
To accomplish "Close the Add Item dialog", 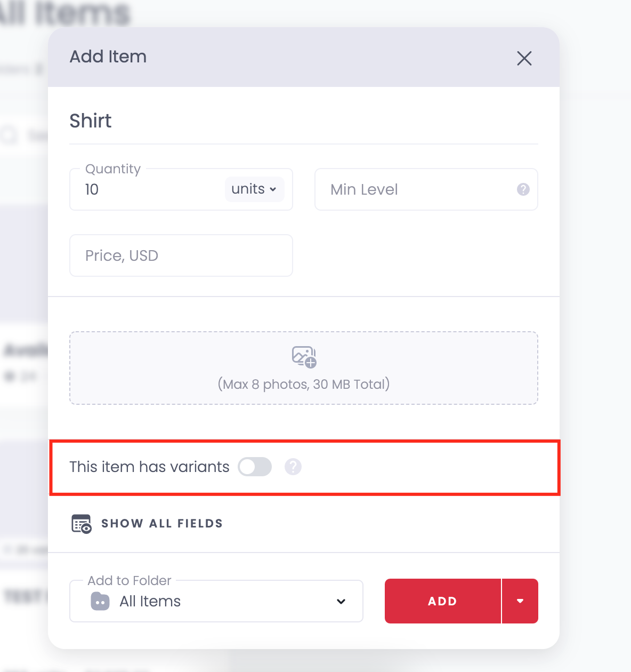I will tap(524, 58).
